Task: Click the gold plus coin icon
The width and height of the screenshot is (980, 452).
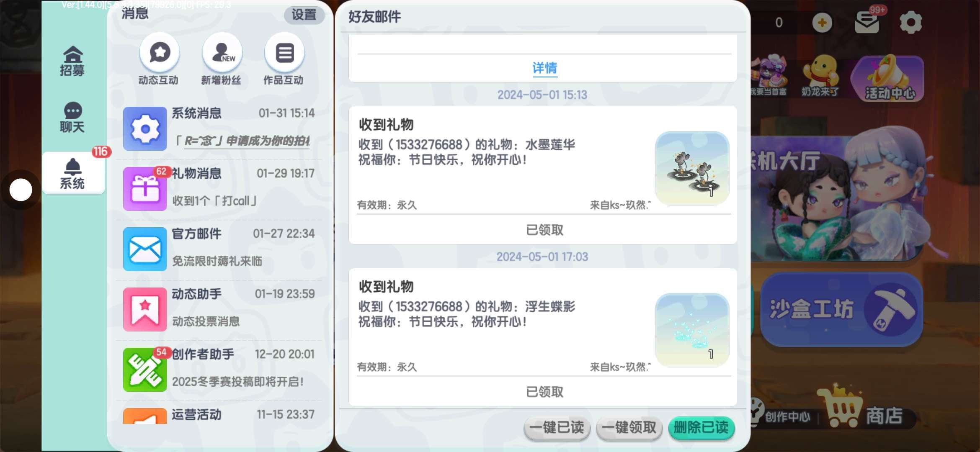Action: point(822,22)
